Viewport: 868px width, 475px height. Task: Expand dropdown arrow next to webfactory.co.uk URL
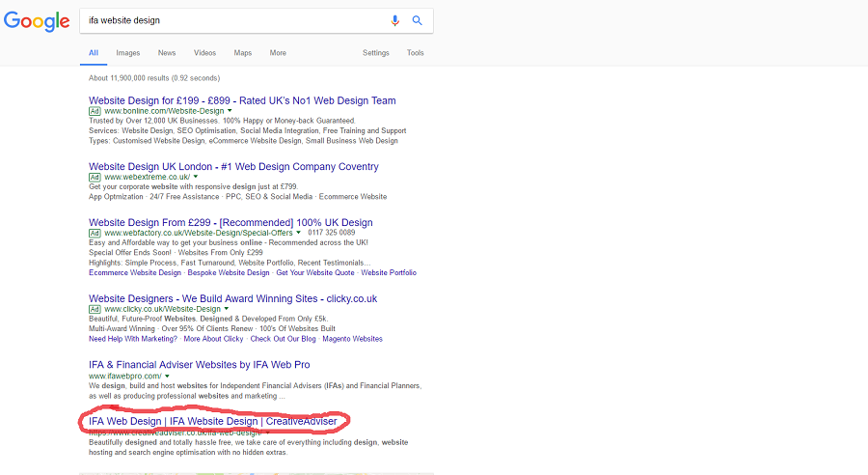coord(298,233)
